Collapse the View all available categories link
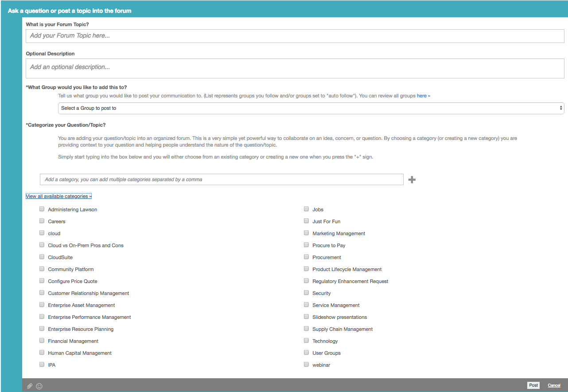Image resolution: width=568 pixels, height=392 pixels. click(58, 196)
